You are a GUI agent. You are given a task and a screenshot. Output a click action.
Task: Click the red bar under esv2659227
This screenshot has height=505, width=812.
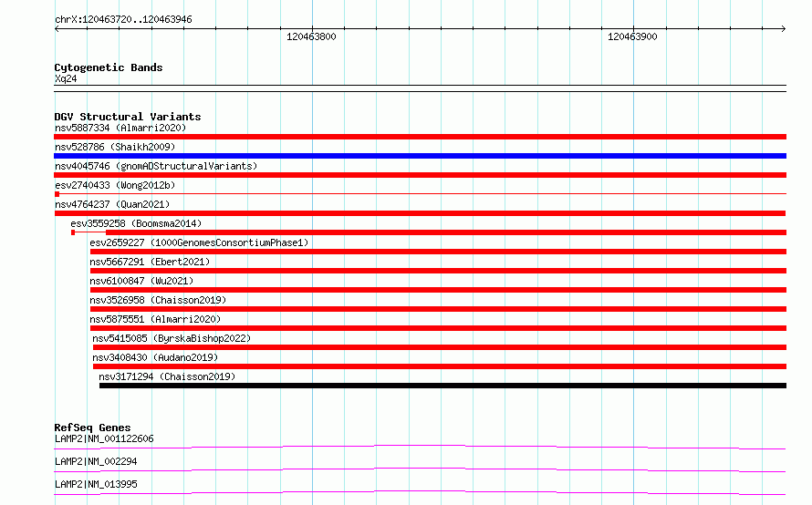438,252
